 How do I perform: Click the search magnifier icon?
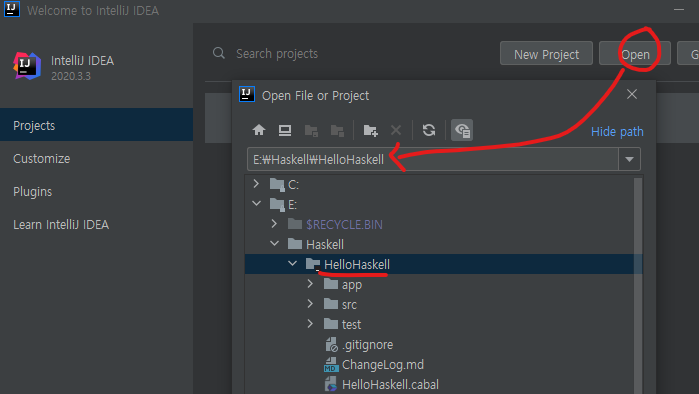tap(219, 53)
